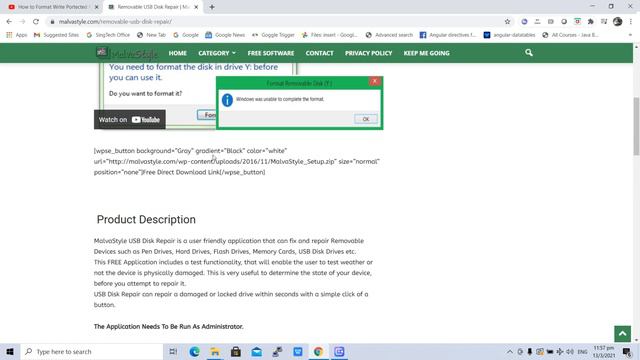Click the site search magnifier icon
The height and width of the screenshot is (360, 640).
coord(529,53)
